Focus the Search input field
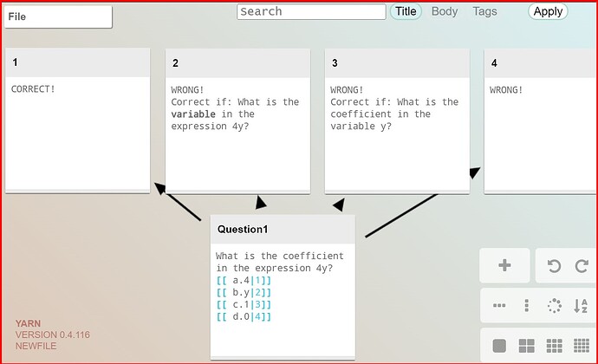The height and width of the screenshot is (364, 598). tap(311, 12)
